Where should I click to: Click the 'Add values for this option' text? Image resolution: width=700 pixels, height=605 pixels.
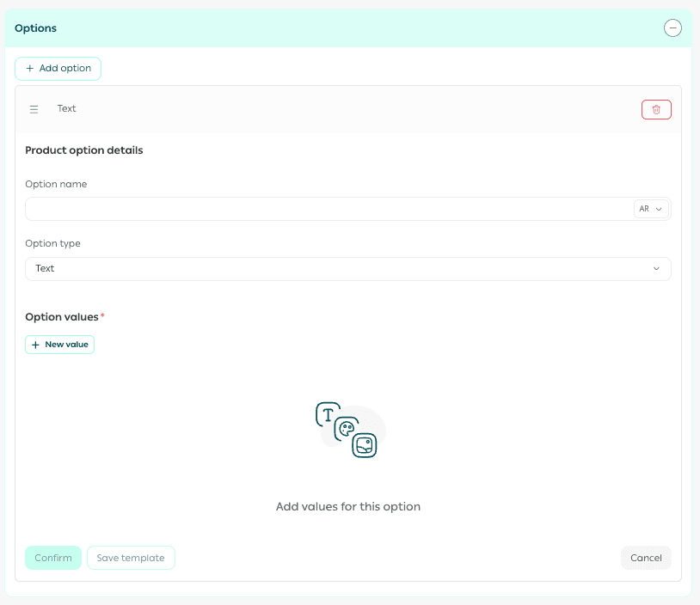348,507
